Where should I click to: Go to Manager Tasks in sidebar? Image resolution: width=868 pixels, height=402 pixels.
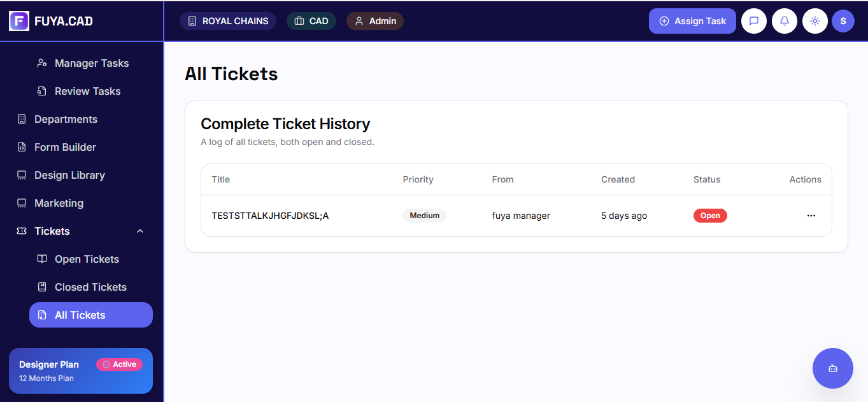[x=91, y=63]
